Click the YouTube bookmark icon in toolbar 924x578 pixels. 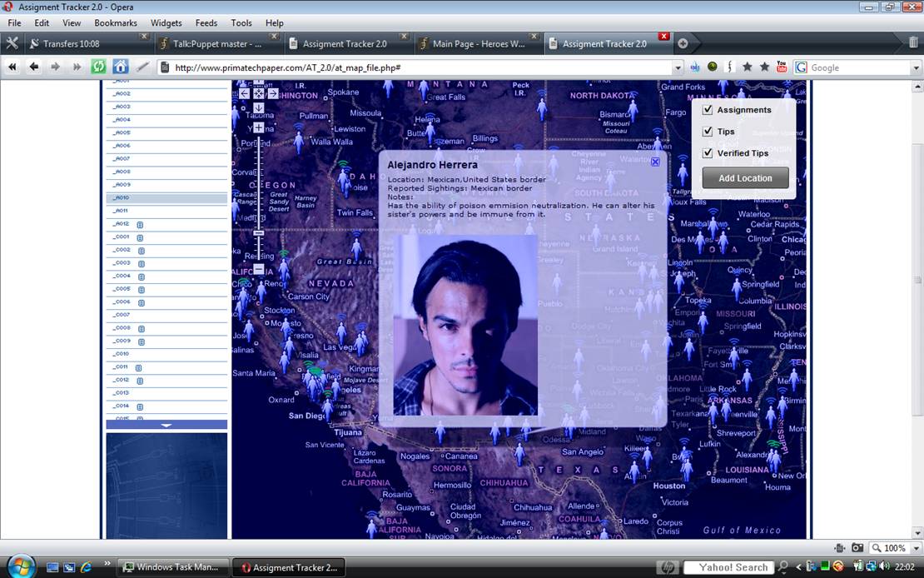click(x=782, y=67)
